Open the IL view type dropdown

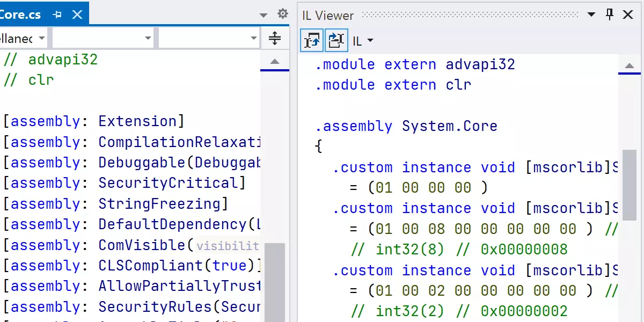point(363,41)
